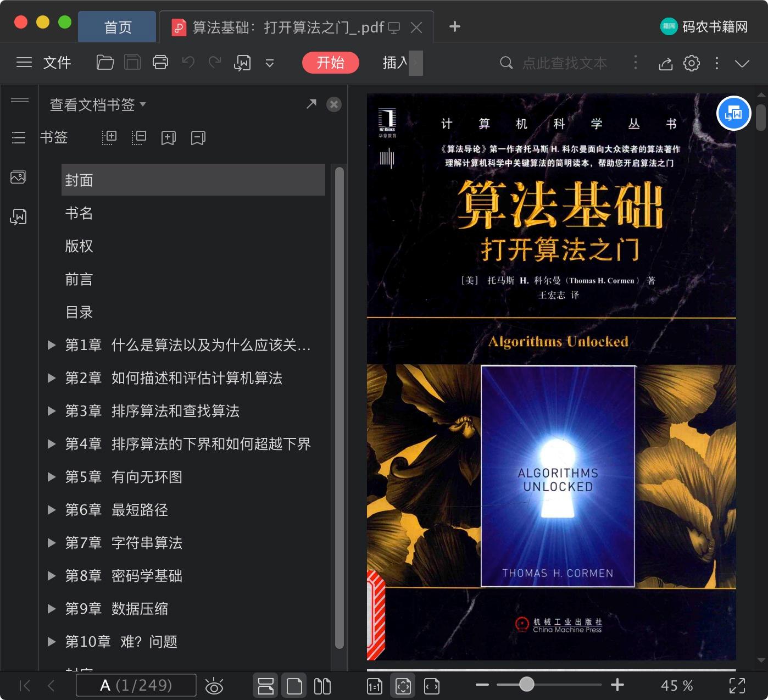Click collapse all bookmarks icon
The width and height of the screenshot is (768, 700).
[x=139, y=137]
